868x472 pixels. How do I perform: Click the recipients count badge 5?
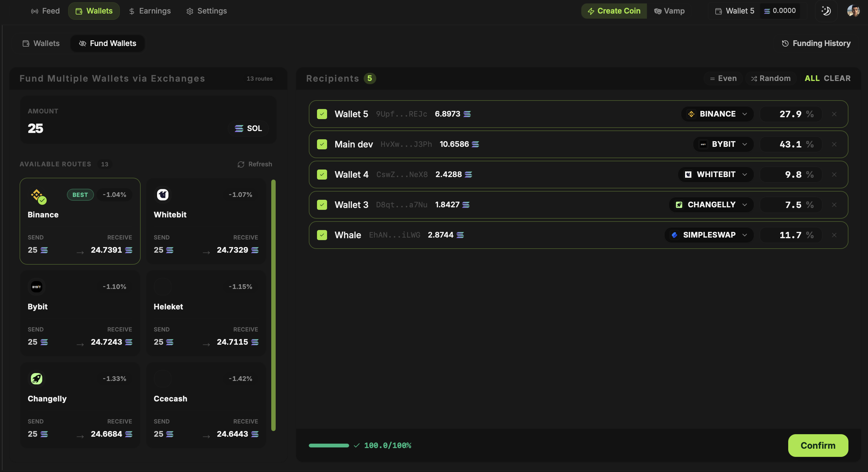coord(370,78)
